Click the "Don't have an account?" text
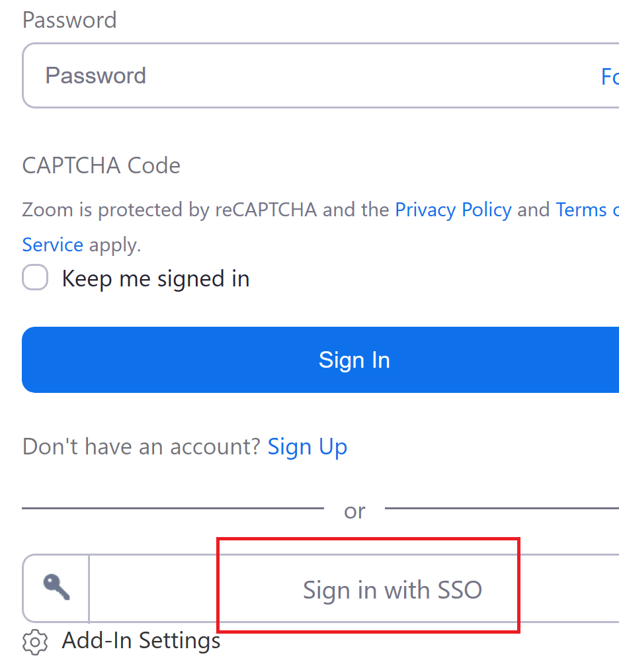619x672 pixels. point(142,446)
